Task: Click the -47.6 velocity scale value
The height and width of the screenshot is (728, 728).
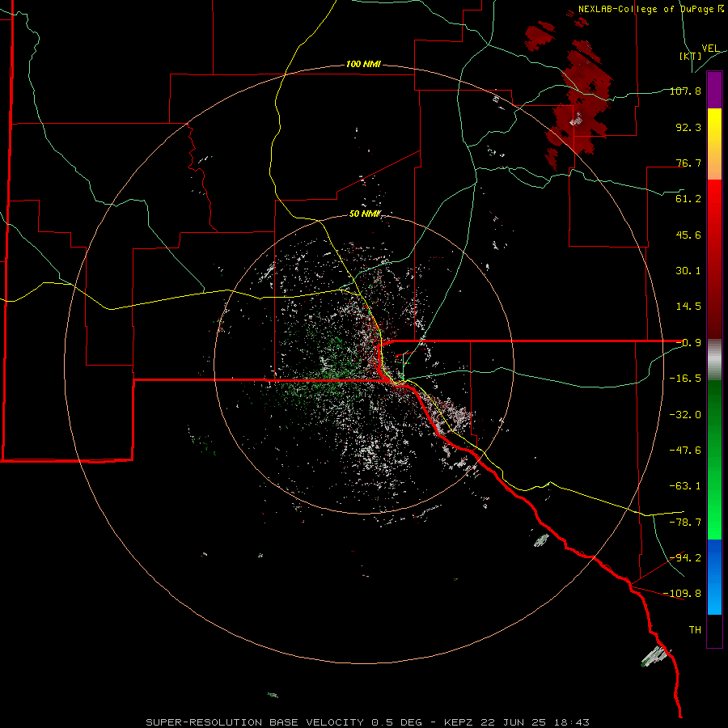Action: tap(686, 451)
